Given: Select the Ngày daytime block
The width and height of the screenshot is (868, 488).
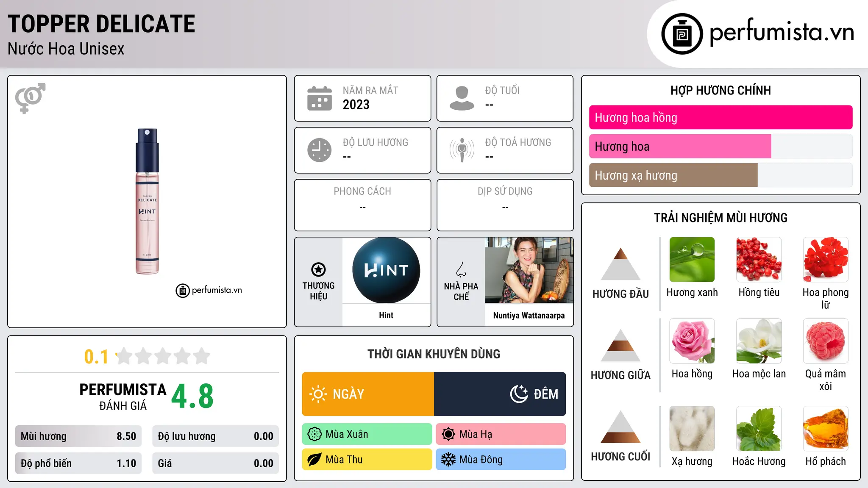Looking at the screenshot, I should (x=368, y=394).
